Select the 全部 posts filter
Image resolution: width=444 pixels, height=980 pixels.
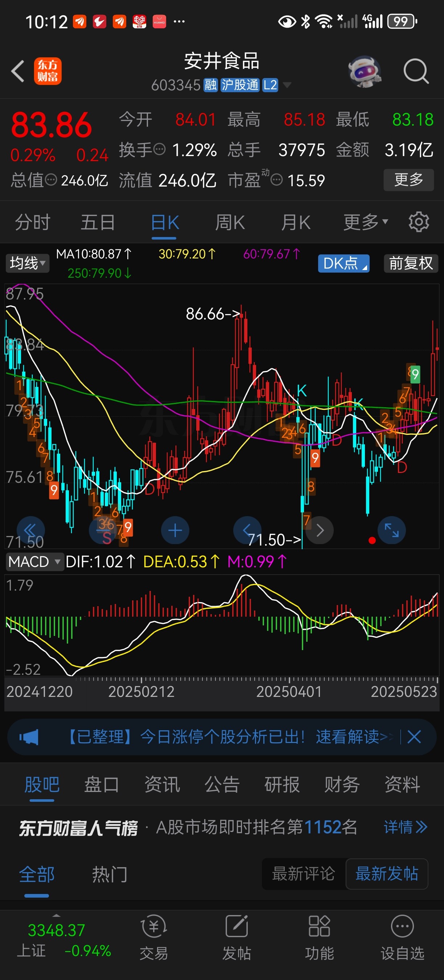click(37, 874)
